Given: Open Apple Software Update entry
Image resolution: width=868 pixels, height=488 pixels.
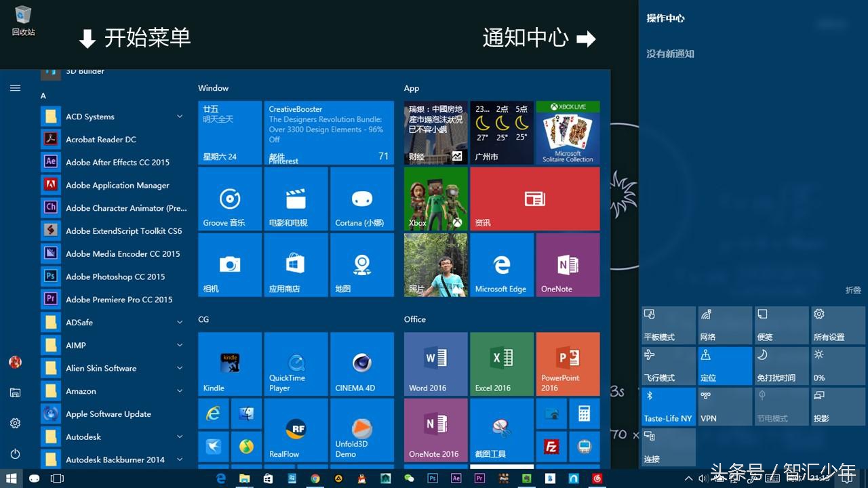Looking at the screenshot, I should click(x=113, y=414).
